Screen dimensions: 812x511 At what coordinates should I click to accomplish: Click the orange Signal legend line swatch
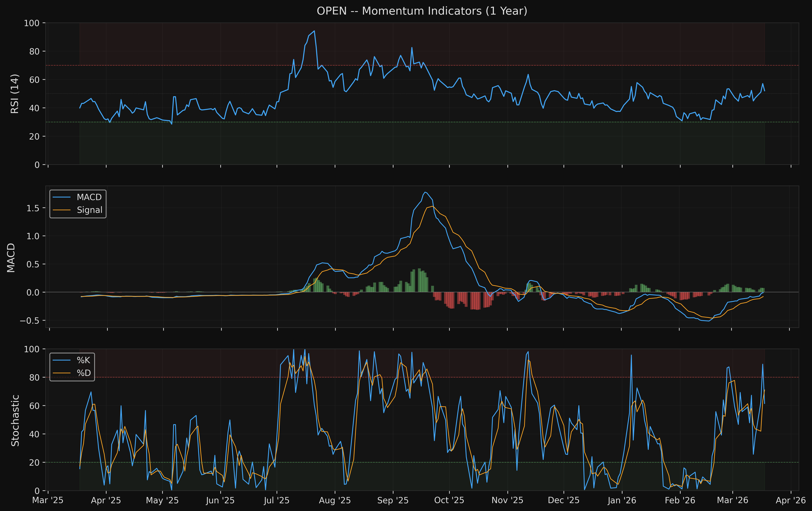coord(62,210)
